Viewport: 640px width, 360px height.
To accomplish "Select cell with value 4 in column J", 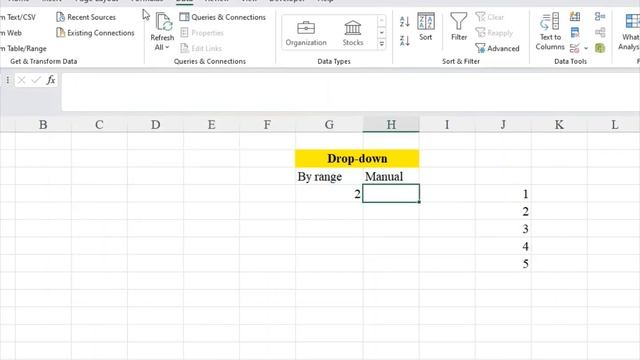I will (x=503, y=247).
